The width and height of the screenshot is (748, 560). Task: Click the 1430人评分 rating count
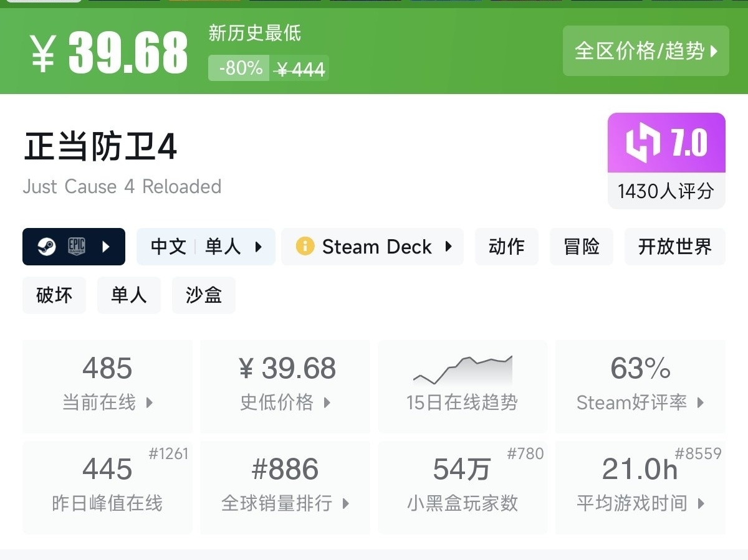666,191
